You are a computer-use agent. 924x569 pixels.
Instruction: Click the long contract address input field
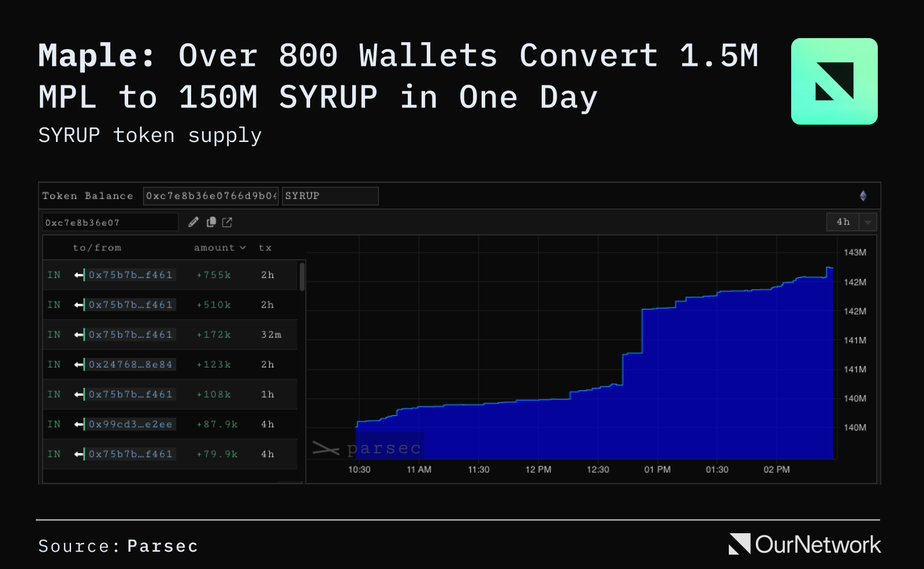pos(211,196)
